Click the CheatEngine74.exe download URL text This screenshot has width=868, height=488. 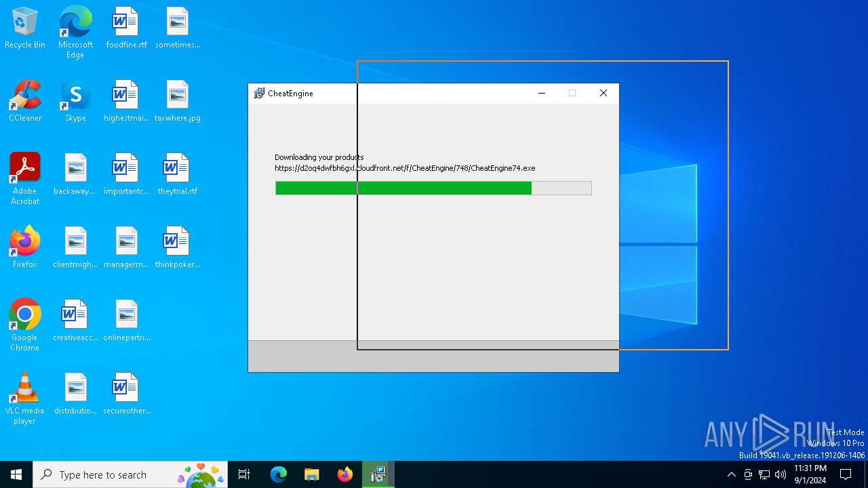point(405,168)
